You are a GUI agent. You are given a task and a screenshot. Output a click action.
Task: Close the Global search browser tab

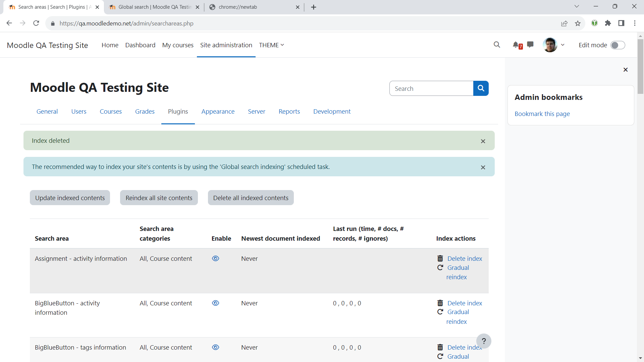(198, 7)
